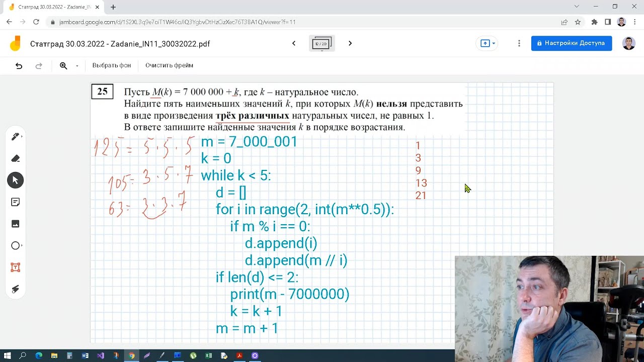
Task: Activate the Select arrow tool
Action: (15, 180)
